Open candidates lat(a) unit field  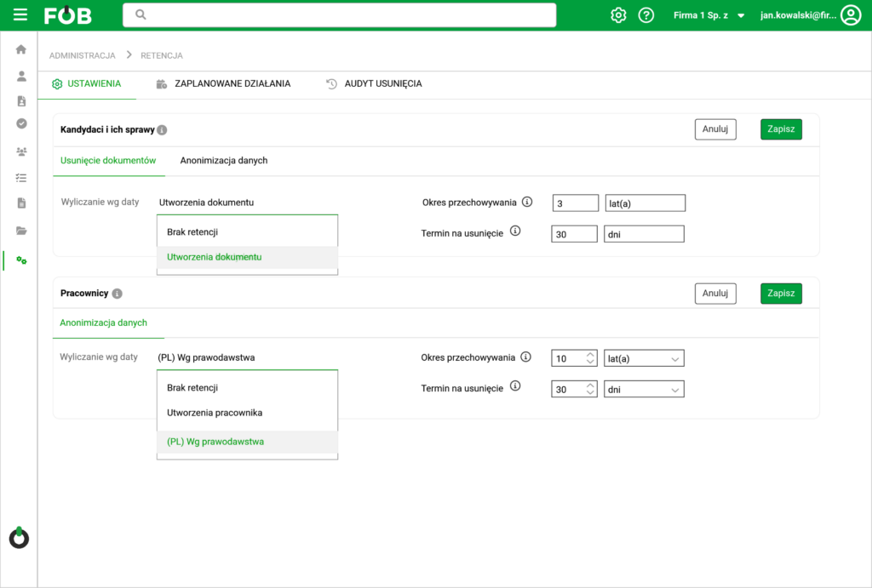pyautogui.click(x=645, y=203)
